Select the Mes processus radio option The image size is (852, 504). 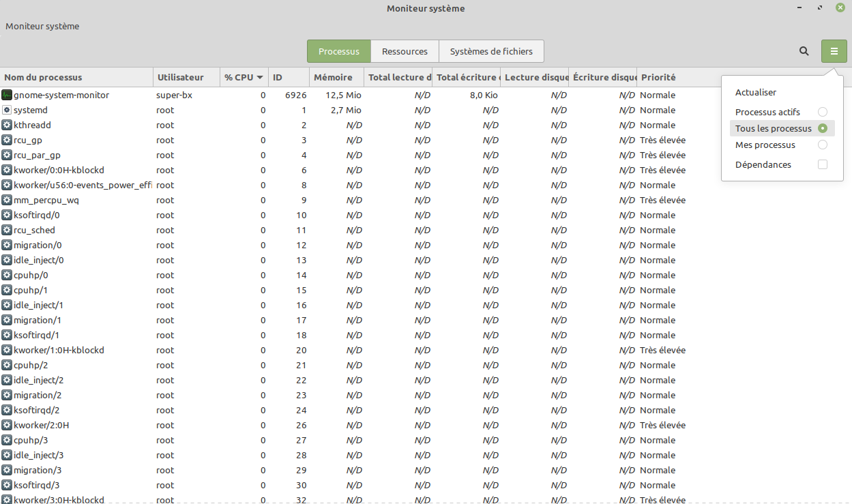pos(822,145)
